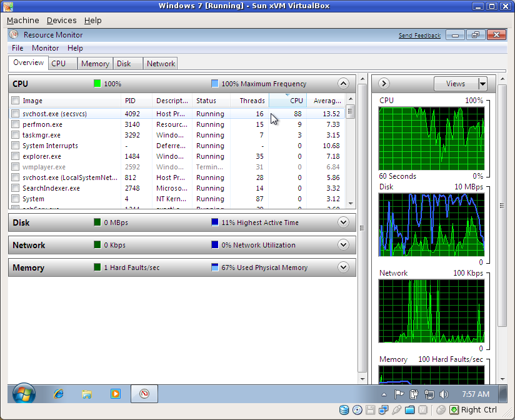Open the shared folders icon in VirtualBox status bar
The image size is (515, 420).
point(410,409)
